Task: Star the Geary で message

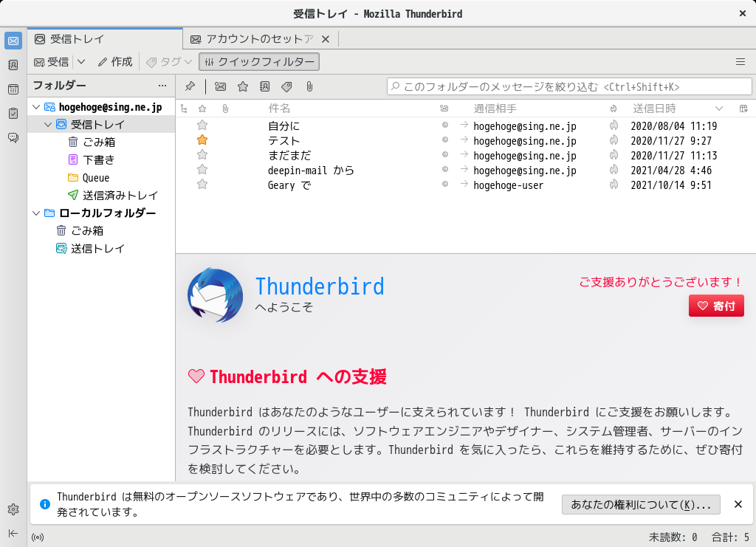Action: click(x=202, y=184)
